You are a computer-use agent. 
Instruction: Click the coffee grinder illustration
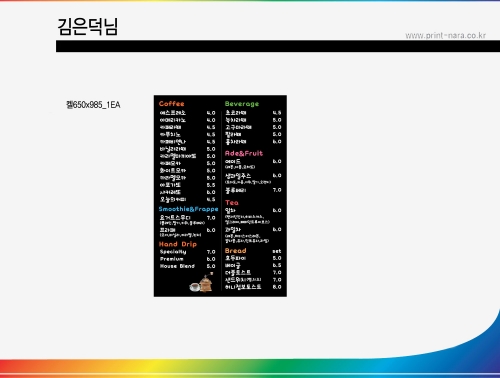pos(206,283)
